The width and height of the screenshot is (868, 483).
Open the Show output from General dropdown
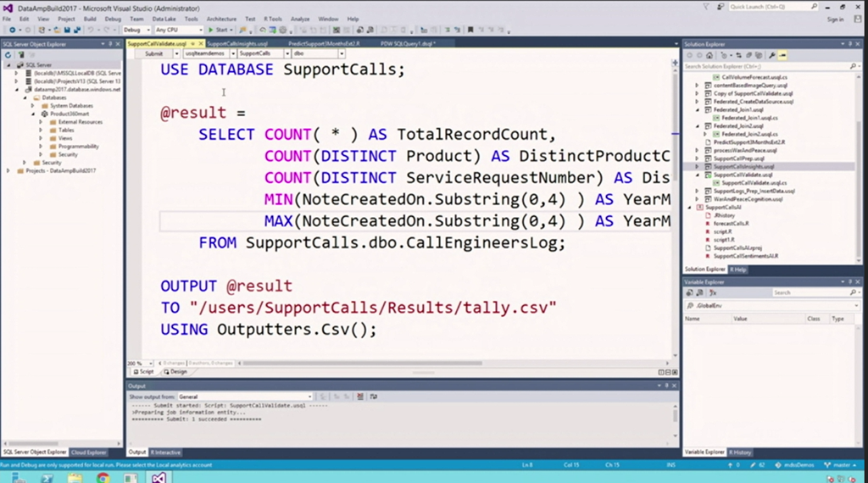pos(245,397)
